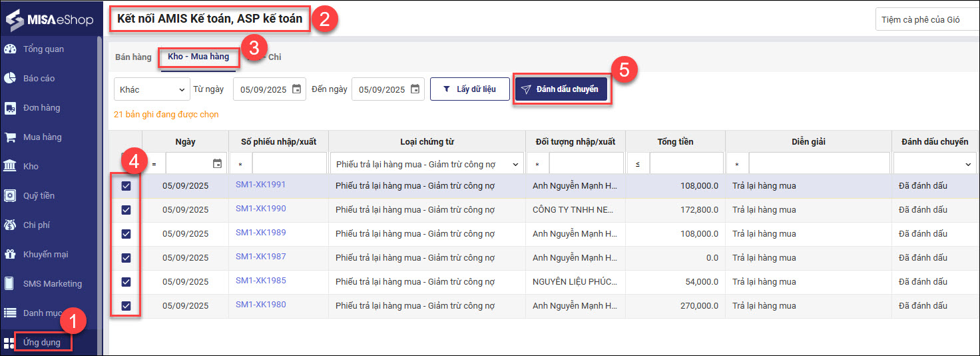Open the Loại chứng từ filter dropdown
Viewport: 980px width, 356px height.
tap(427, 164)
